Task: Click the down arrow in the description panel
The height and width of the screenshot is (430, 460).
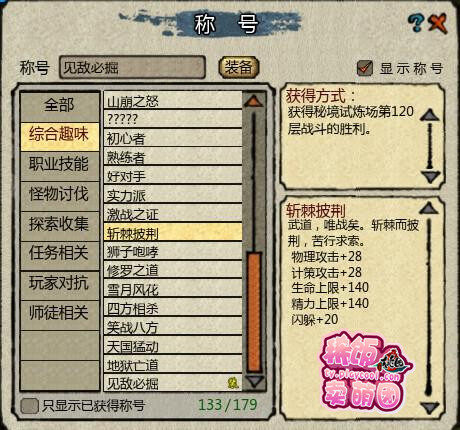Action: [430, 408]
